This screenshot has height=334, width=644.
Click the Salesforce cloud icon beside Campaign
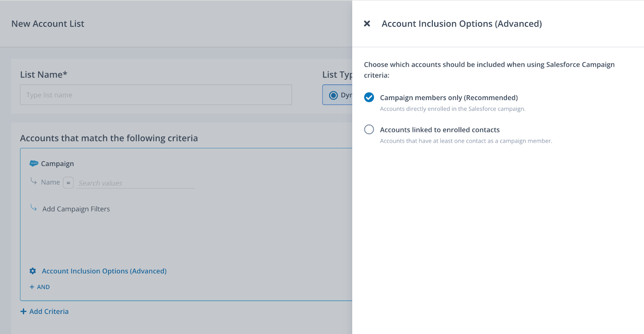(34, 164)
